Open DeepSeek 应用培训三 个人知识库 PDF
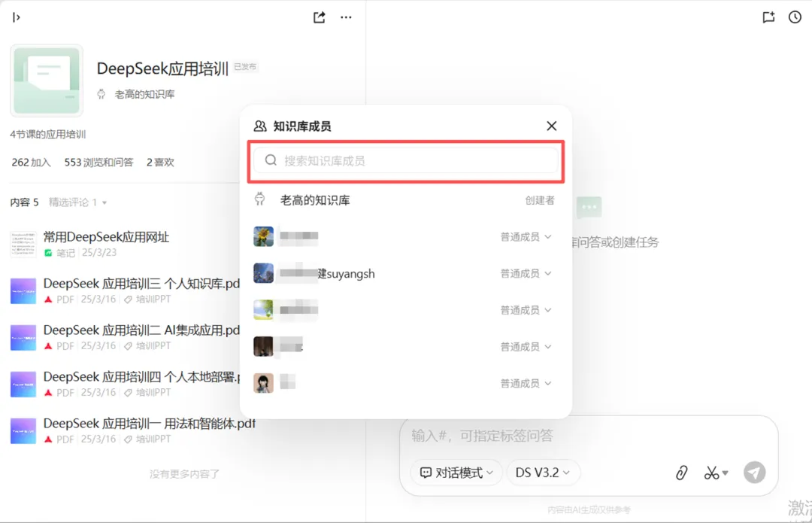This screenshot has height=523, width=812. (141, 284)
